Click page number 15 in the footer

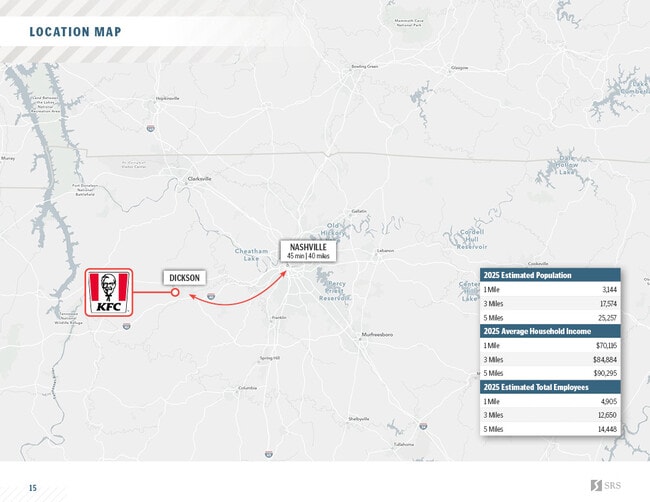pyautogui.click(x=32, y=487)
